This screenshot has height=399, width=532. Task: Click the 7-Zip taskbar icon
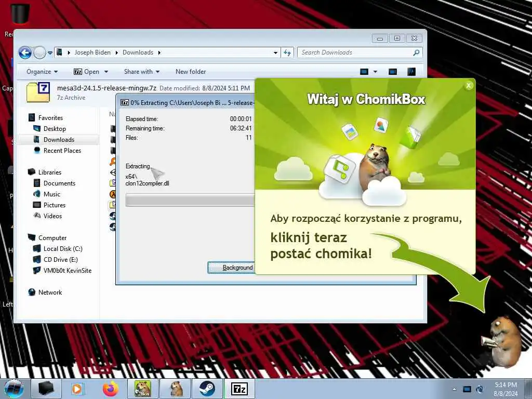pyautogui.click(x=240, y=389)
